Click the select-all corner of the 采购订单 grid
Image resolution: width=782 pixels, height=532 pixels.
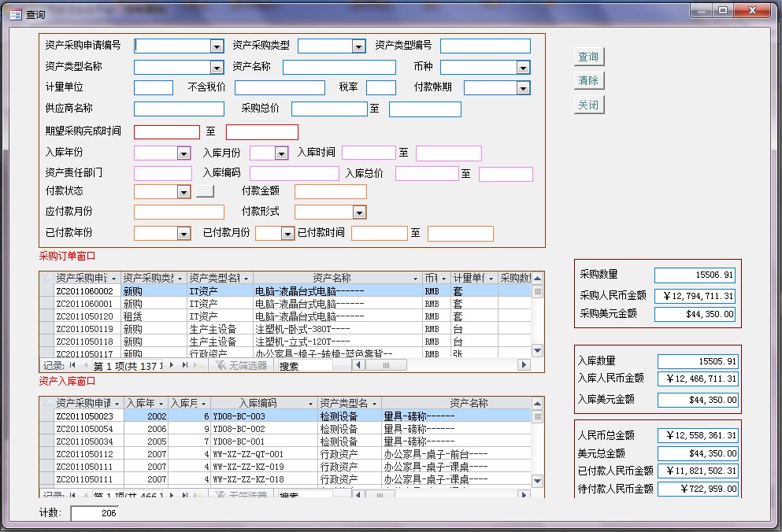coord(47,278)
